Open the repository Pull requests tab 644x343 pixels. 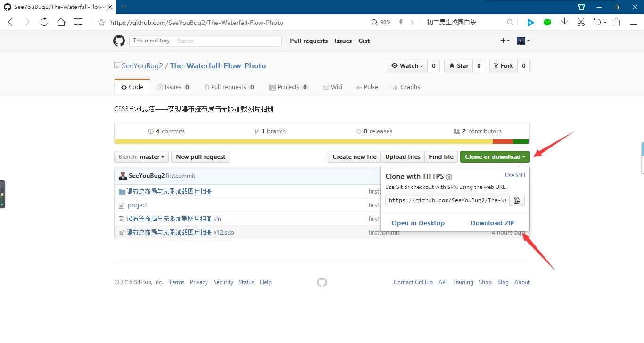point(230,87)
